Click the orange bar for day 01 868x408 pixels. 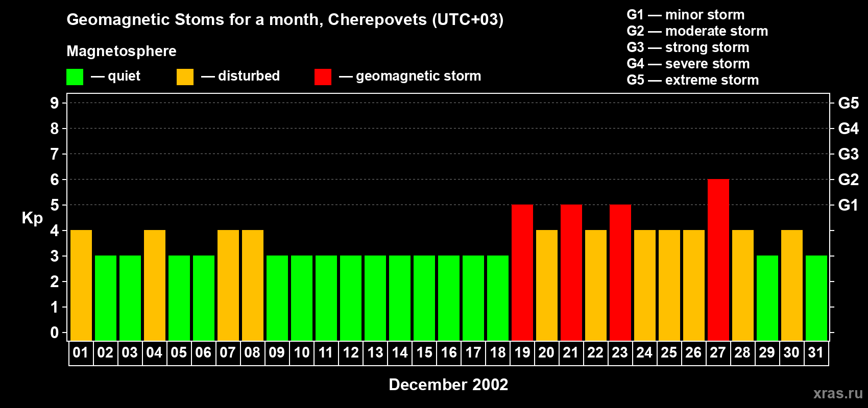81,285
